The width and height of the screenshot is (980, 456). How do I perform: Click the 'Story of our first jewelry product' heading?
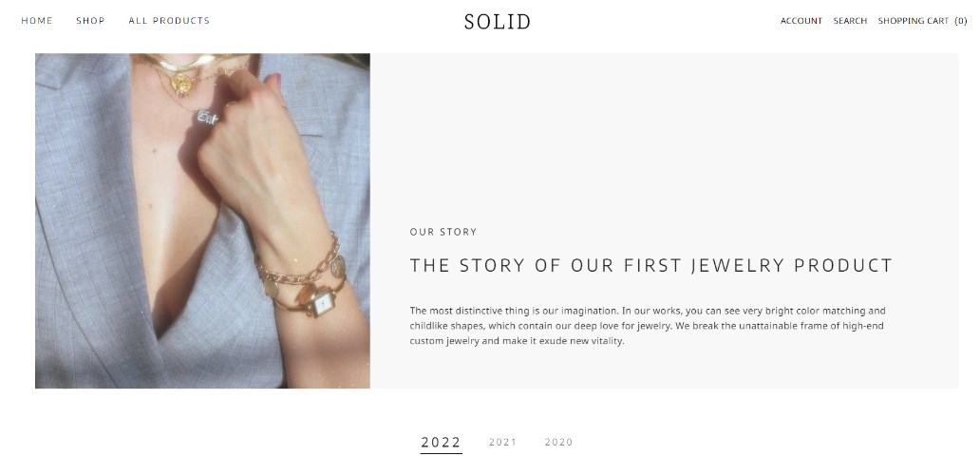pos(651,265)
